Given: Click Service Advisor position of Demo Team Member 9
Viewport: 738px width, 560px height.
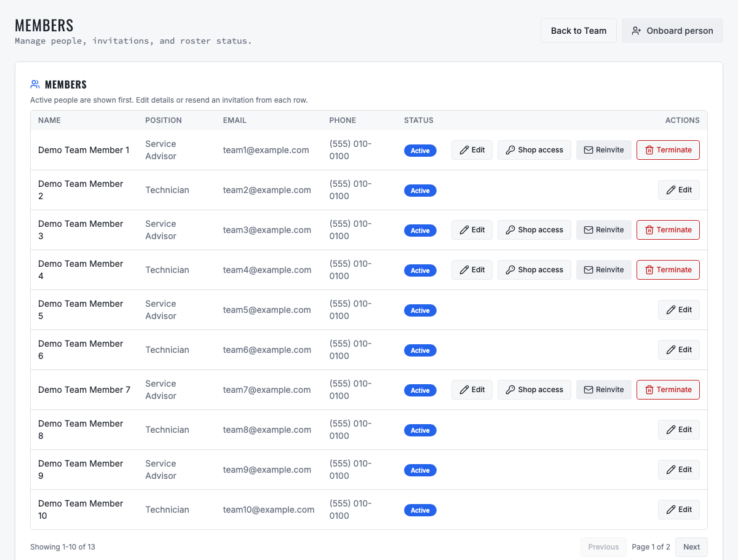Looking at the screenshot, I should point(161,470).
